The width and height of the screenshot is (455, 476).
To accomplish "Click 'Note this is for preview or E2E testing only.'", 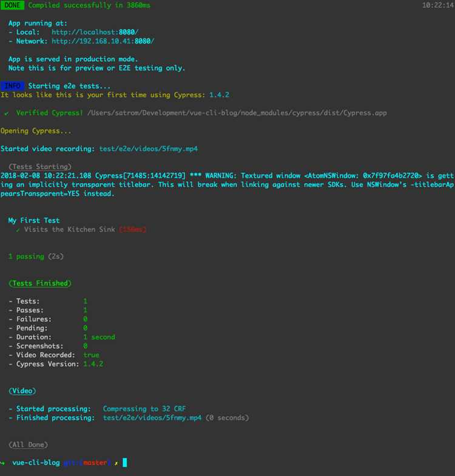I will [x=96, y=68].
